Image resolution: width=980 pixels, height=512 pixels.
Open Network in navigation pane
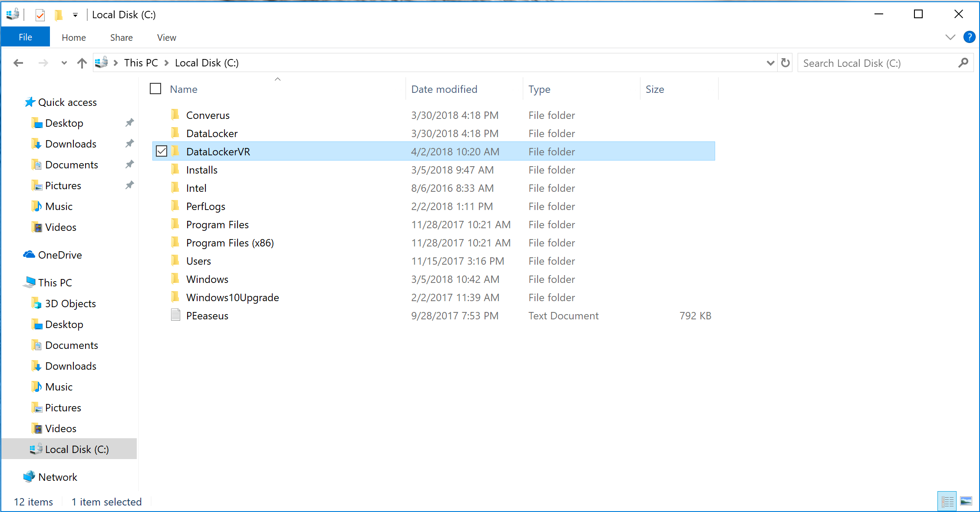tap(58, 477)
